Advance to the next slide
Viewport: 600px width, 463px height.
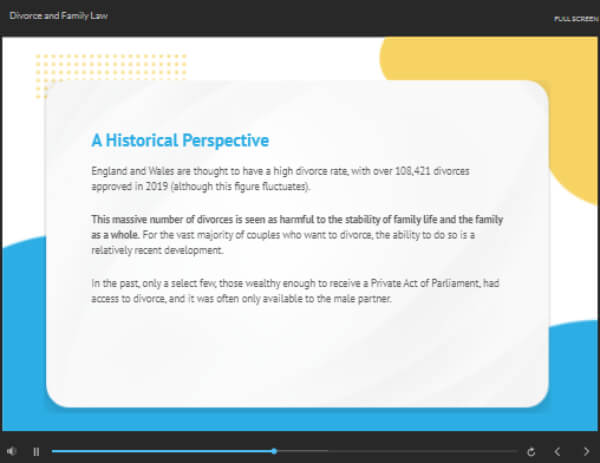[x=586, y=451]
